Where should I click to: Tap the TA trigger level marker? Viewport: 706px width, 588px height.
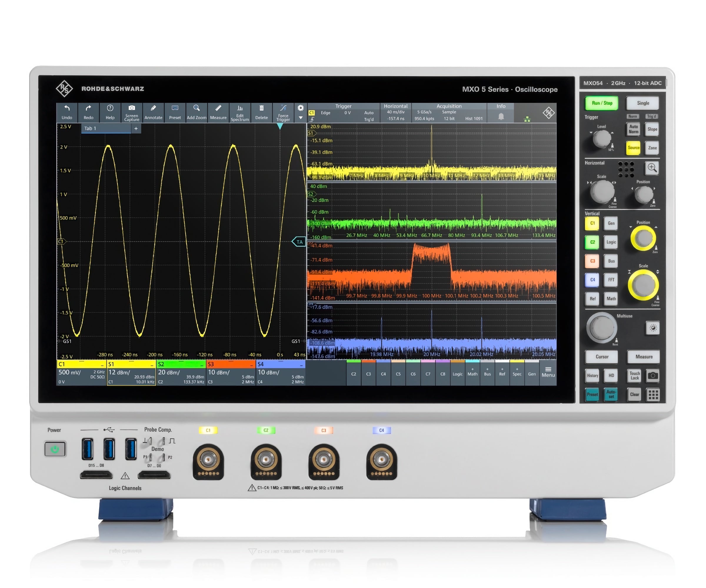click(x=299, y=242)
